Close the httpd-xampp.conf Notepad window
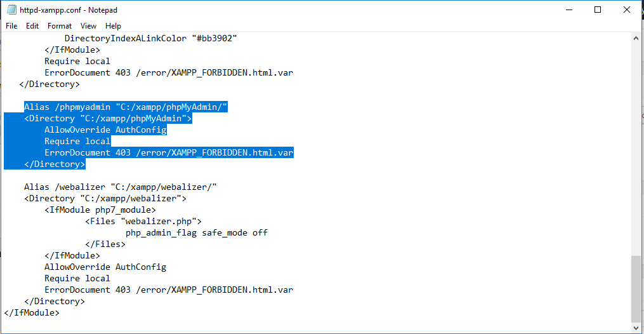Screen dimensions: 644x334 point(627,10)
